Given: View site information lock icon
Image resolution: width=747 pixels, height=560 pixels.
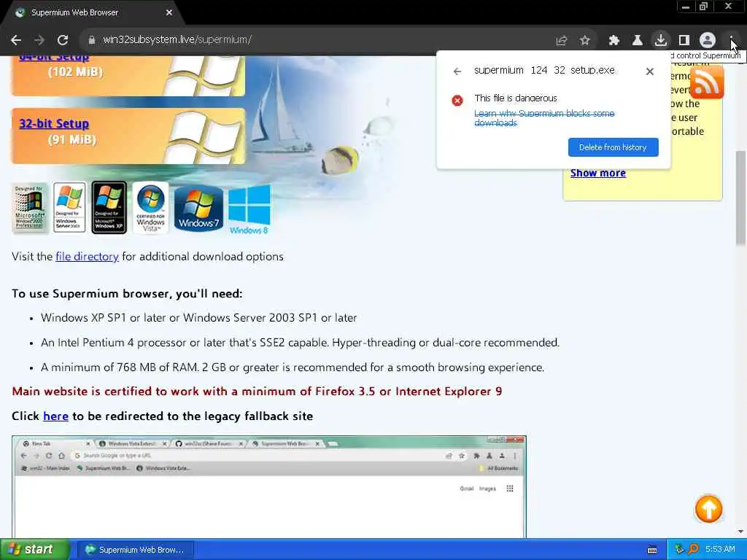Looking at the screenshot, I should click(92, 40).
